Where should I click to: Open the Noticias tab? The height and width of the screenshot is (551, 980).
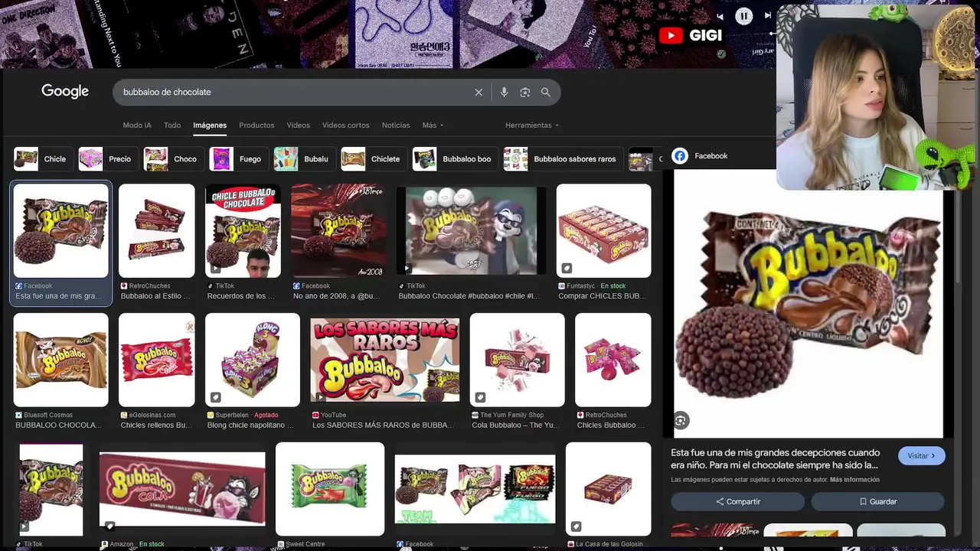point(396,126)
